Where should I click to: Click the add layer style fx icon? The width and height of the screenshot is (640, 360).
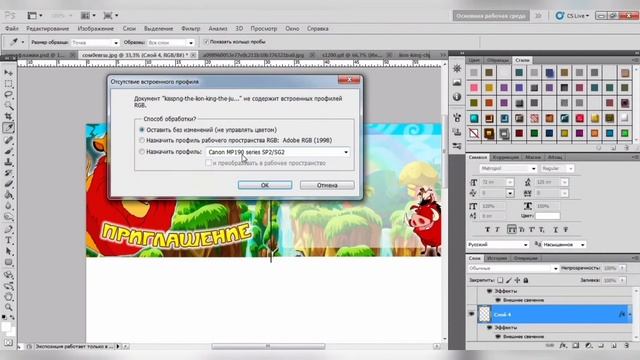[x=563, y=346]
